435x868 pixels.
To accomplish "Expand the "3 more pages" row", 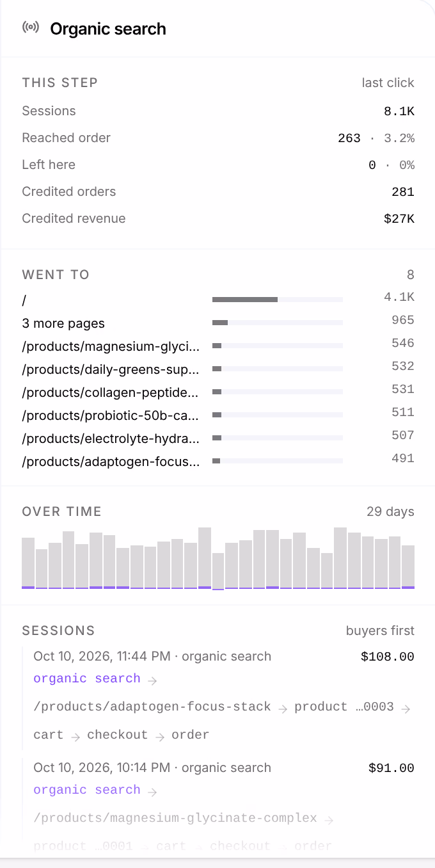I will coord(218,323).
